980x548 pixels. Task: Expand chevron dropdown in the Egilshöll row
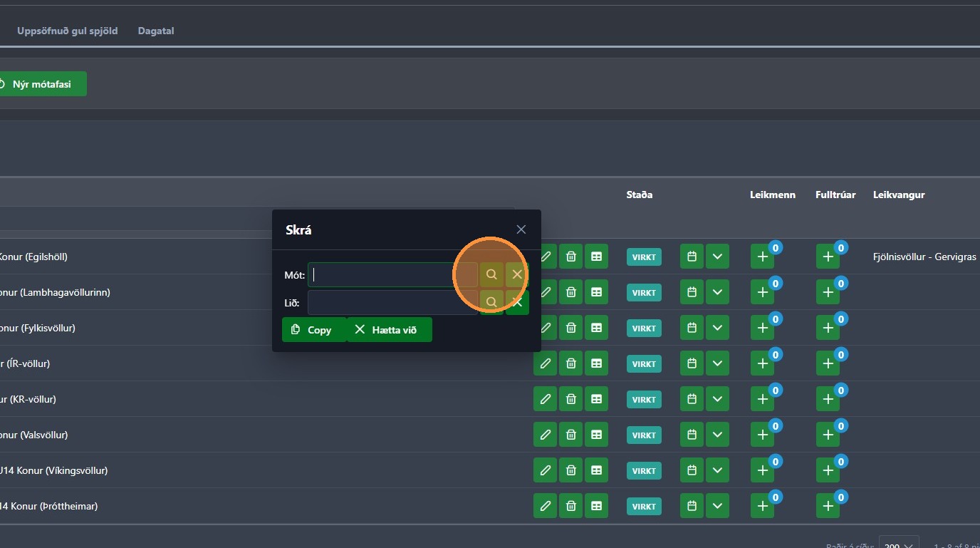717,257
